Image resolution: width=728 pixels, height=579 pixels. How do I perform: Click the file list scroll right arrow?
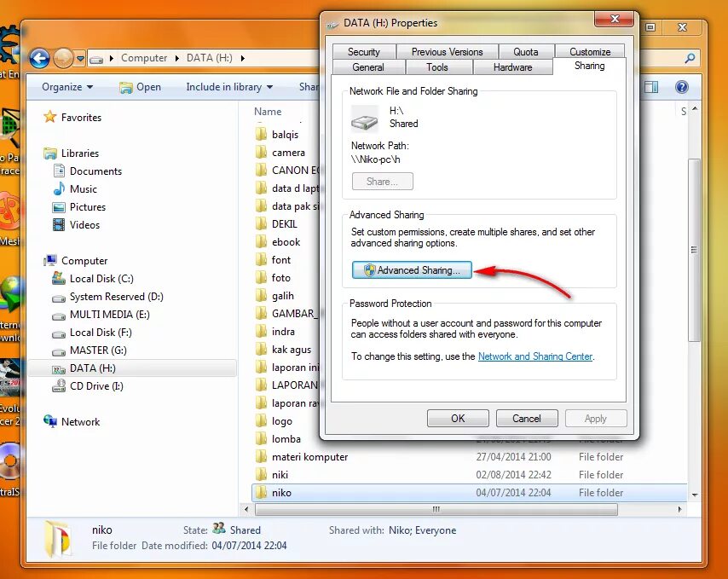coord(679,509)
